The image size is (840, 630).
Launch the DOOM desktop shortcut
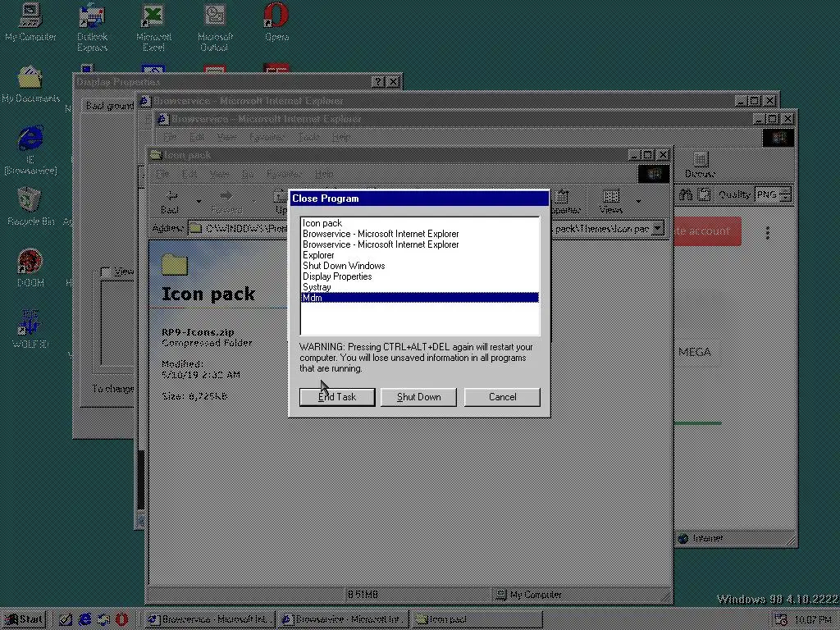30,268
